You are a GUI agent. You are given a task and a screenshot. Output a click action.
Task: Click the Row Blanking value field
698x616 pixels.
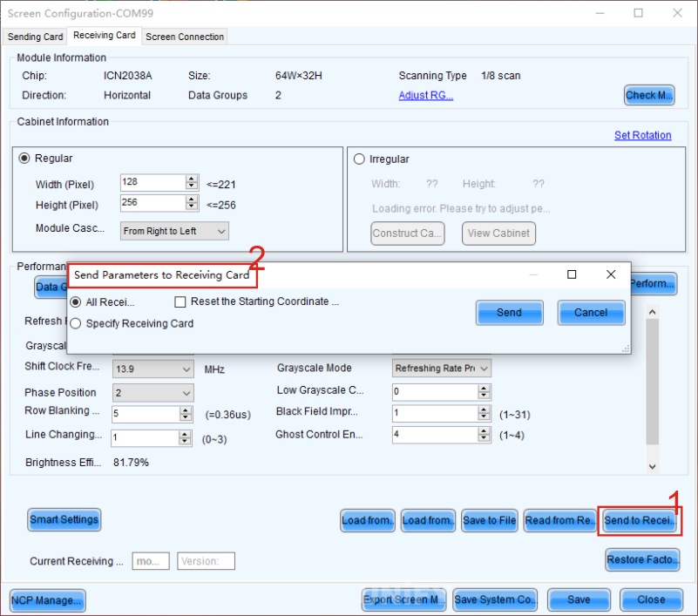point(146,414)
